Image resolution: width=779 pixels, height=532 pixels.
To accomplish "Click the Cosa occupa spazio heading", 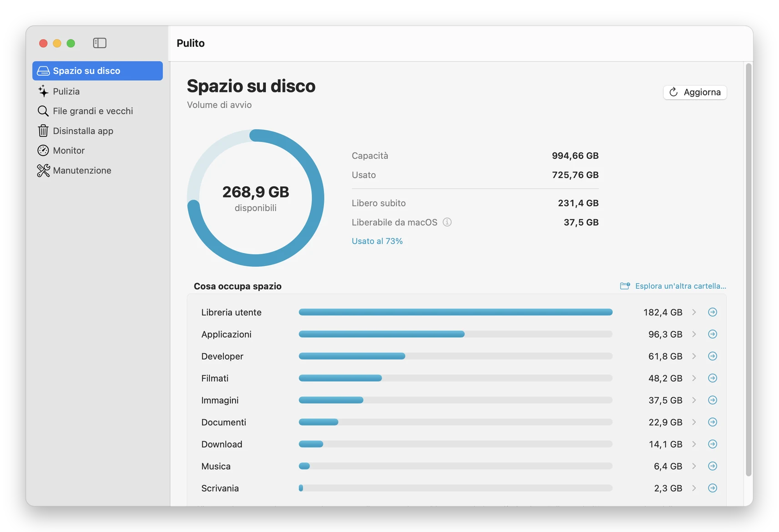I will click(238, 286).
